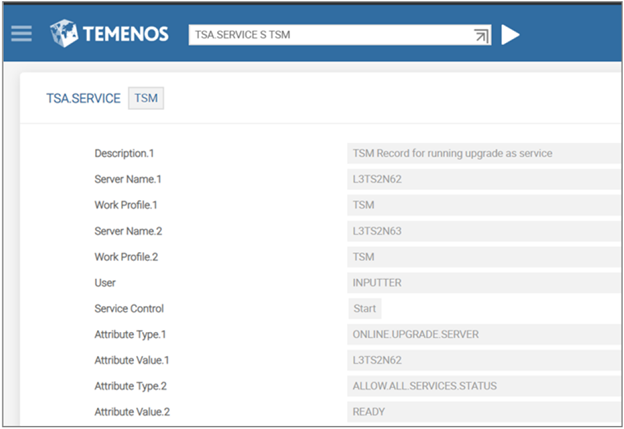The image size is (624, 429).
Task: Click the Service Control Start value
Action: [364, 309]
